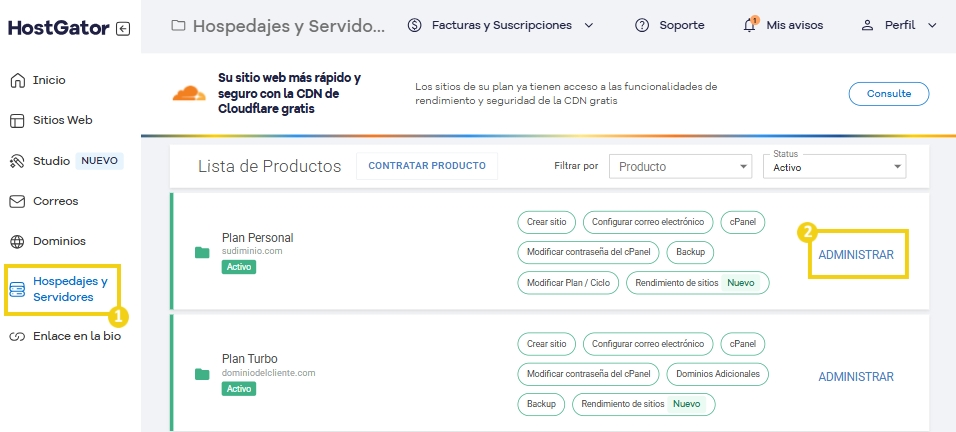Click Crear sitio for Plan Turbo
The width and height of the screenshot is (956, 432).
[x=546, y=344]
